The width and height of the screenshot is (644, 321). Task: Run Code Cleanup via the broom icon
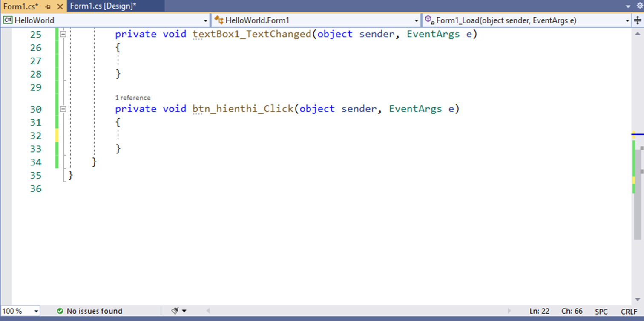pos(174,311)
